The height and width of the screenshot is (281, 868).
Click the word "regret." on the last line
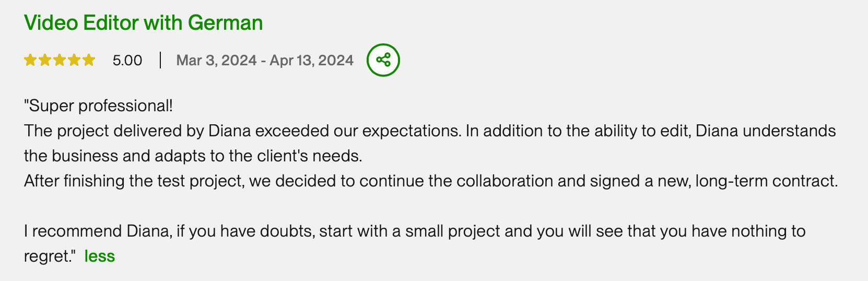47,256
